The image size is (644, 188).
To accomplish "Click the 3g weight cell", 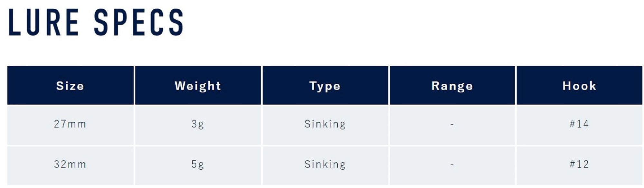I will (198, 124).
